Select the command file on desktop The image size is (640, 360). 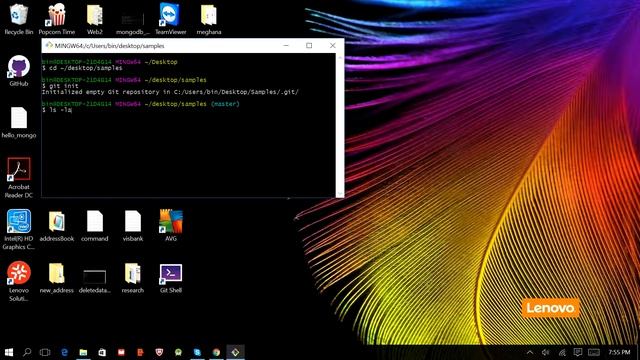[x=95, y=226]
